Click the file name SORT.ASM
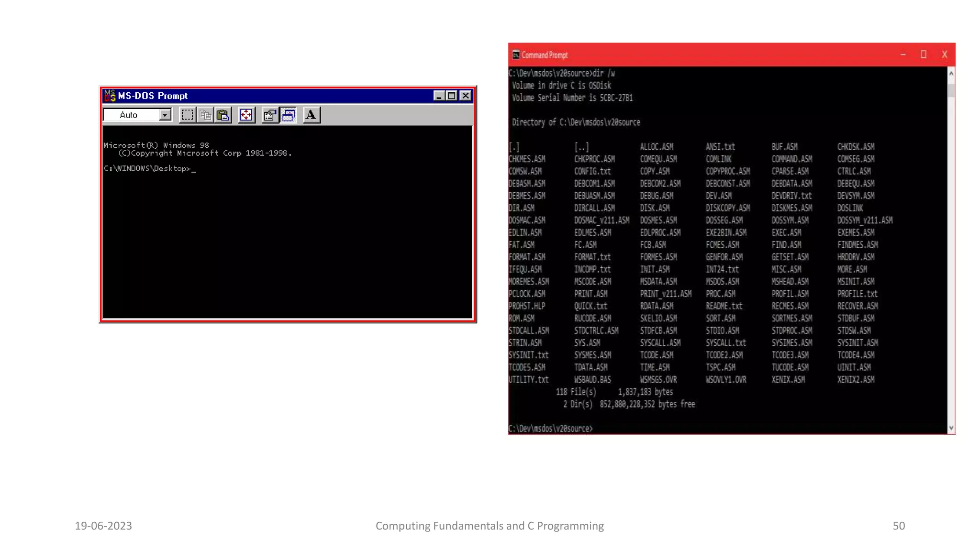980x551 pixels. click(720, 319)
